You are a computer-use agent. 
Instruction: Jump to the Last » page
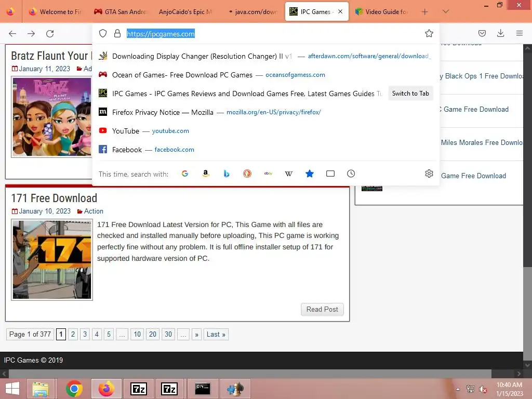point(216,335)
